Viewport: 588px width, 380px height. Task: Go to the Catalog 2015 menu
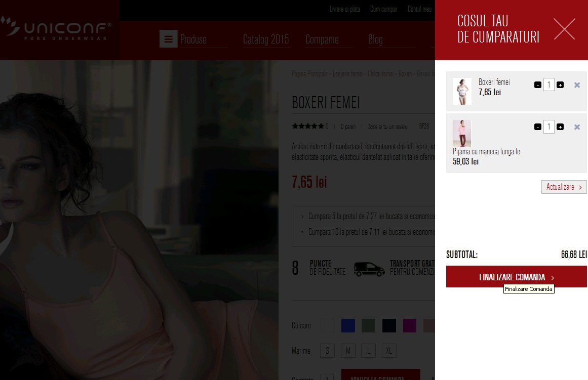pos(266,39)
